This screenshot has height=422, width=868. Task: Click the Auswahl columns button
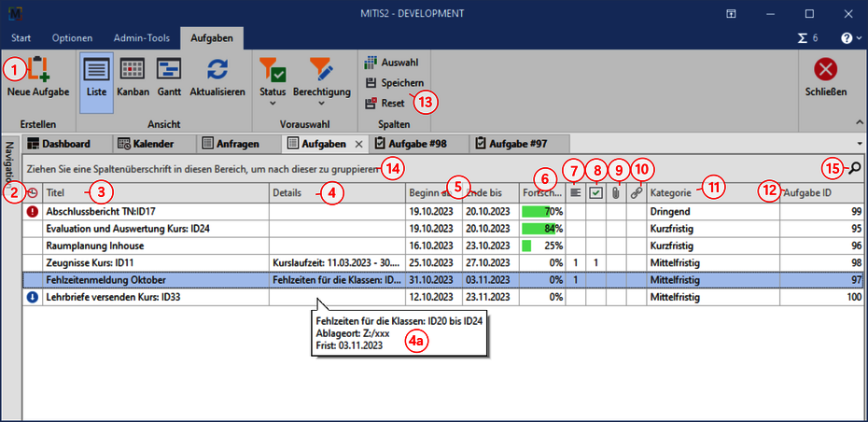391,62
